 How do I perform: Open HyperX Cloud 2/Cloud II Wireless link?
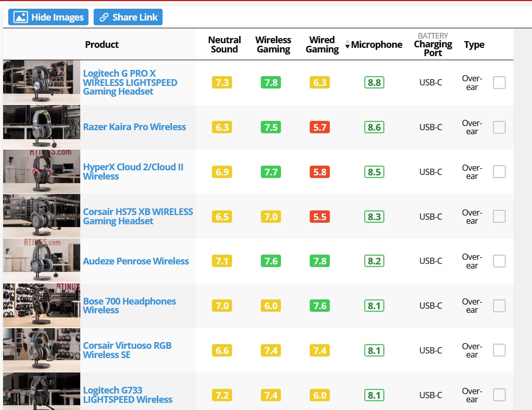133,172
